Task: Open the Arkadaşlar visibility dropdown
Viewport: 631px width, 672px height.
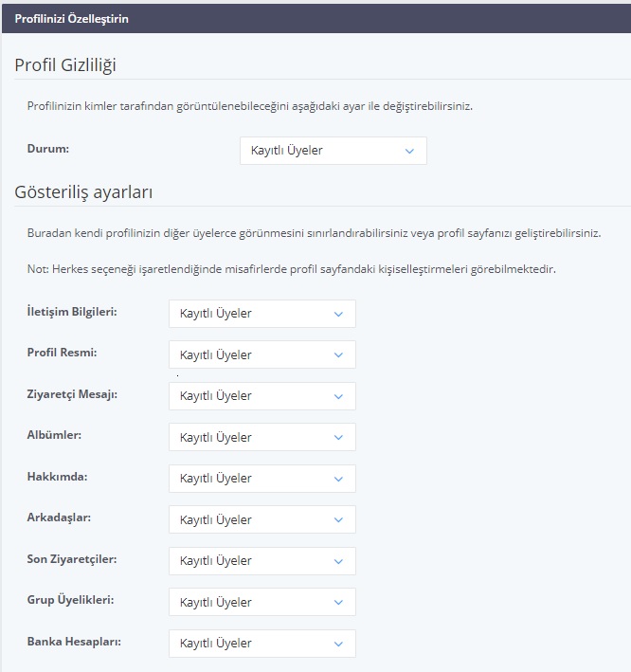Action: tap(262, 519)
